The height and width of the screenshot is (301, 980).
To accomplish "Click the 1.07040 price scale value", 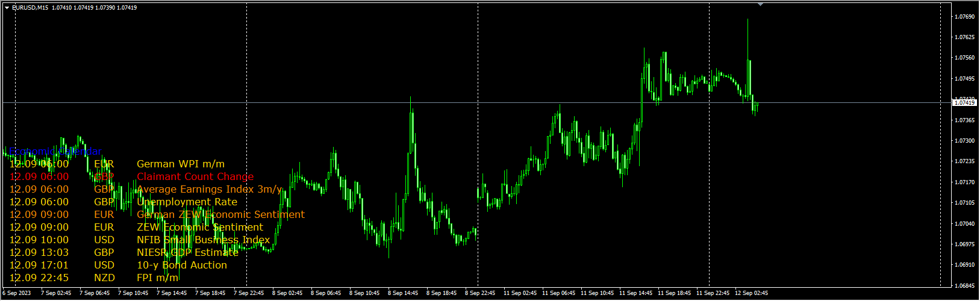I will 965,224.
